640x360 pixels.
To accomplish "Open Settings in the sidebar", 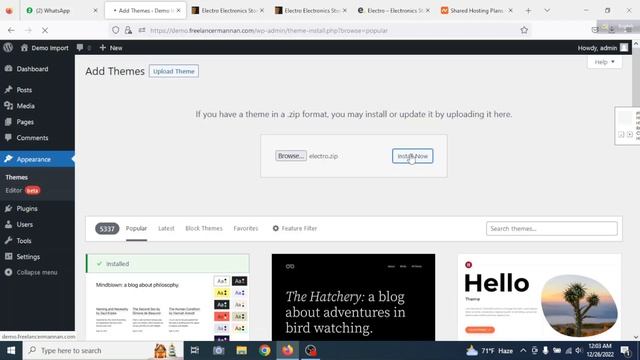I will (28, 256).
